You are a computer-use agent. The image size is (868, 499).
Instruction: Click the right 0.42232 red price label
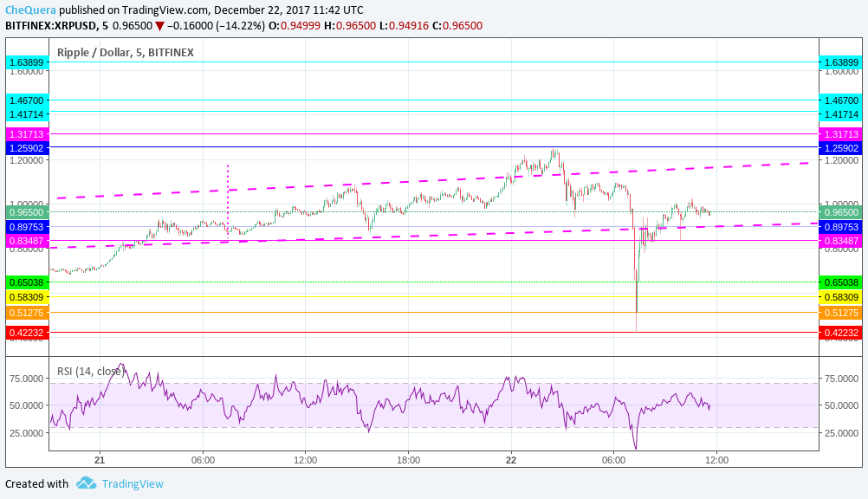841,333
